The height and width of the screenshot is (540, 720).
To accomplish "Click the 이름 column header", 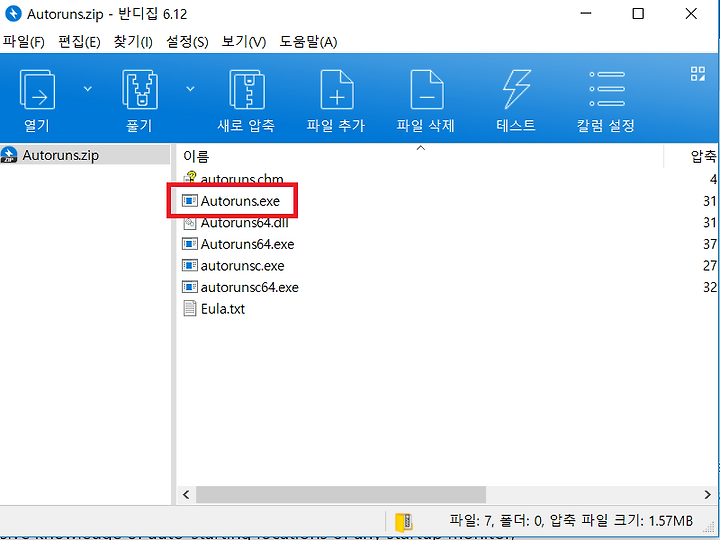I will [196, 157].
